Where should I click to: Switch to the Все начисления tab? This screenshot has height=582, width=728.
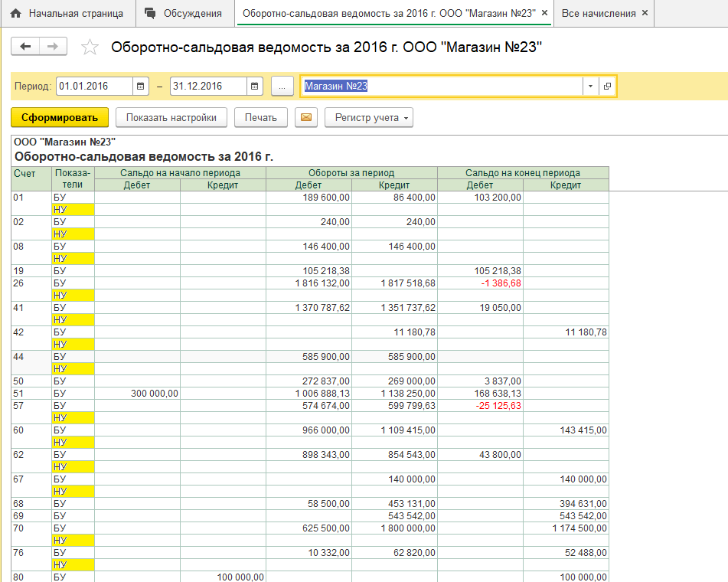pyautogui.click(x=598, y=14)
